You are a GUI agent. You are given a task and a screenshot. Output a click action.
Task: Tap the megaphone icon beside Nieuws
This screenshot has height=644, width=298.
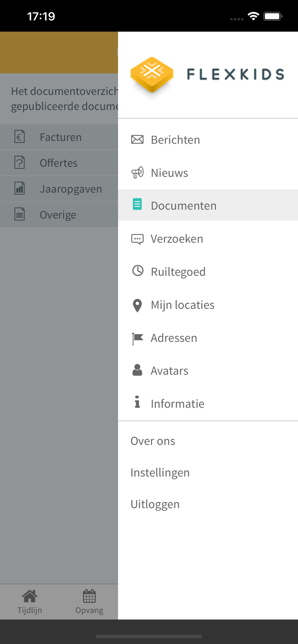pos(137,173)
